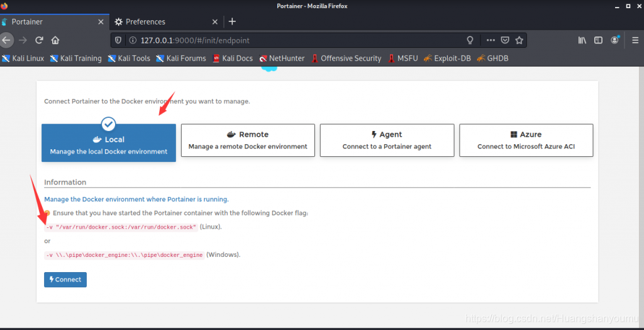This screenshot has height=330, width=644.
Task: Open the Exploit-DB bookmark
Action: 447,59
